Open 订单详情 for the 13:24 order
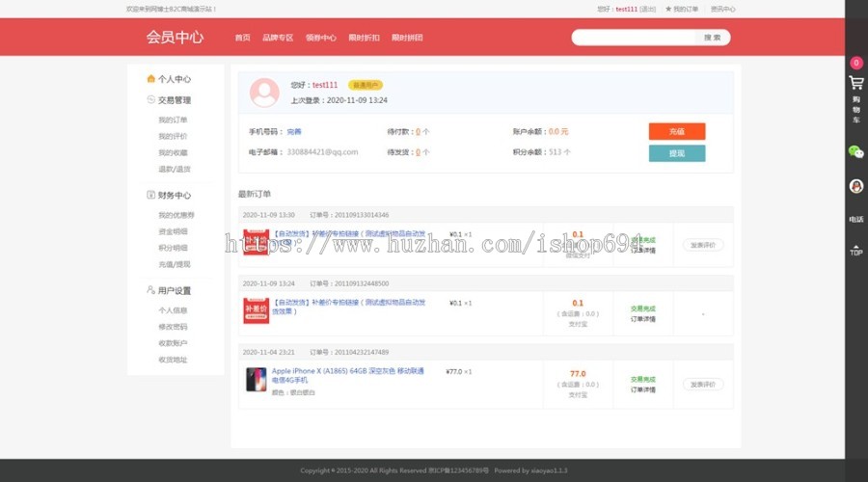This screenshot has width=868, height=482. pos(642,319)
